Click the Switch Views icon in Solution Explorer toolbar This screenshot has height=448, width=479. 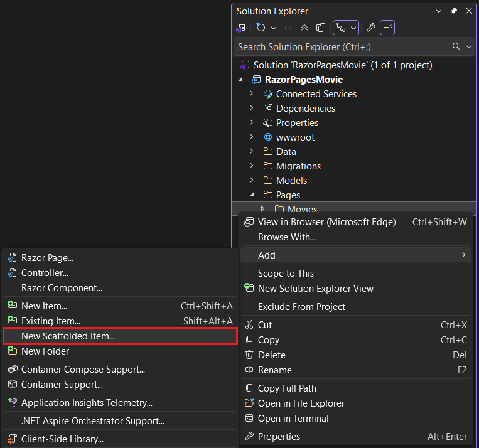pos(240,28)
